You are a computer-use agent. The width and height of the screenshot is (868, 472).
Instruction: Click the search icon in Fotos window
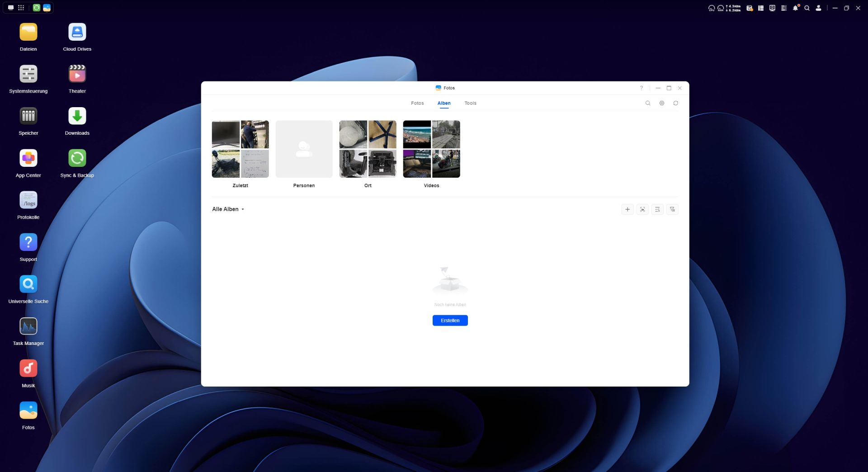[647, 103]
